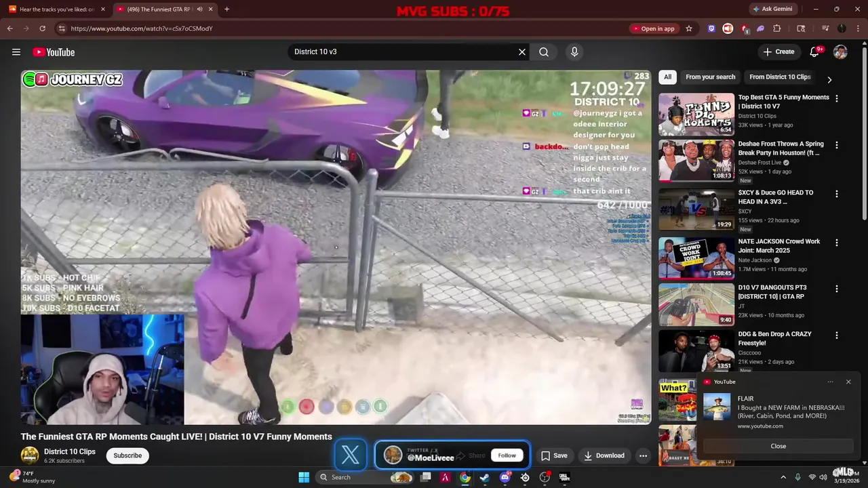Open the Wi-Fi network tray icon
This screenshot has width=868, height=488.
(812, 477)
